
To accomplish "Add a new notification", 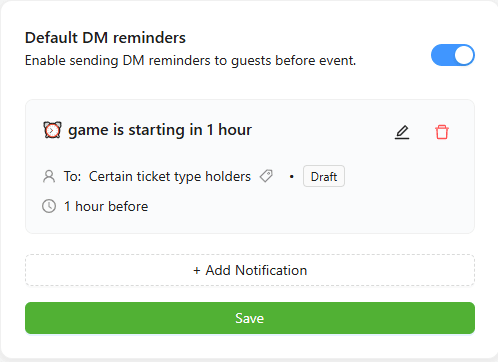I will point(250,270).
